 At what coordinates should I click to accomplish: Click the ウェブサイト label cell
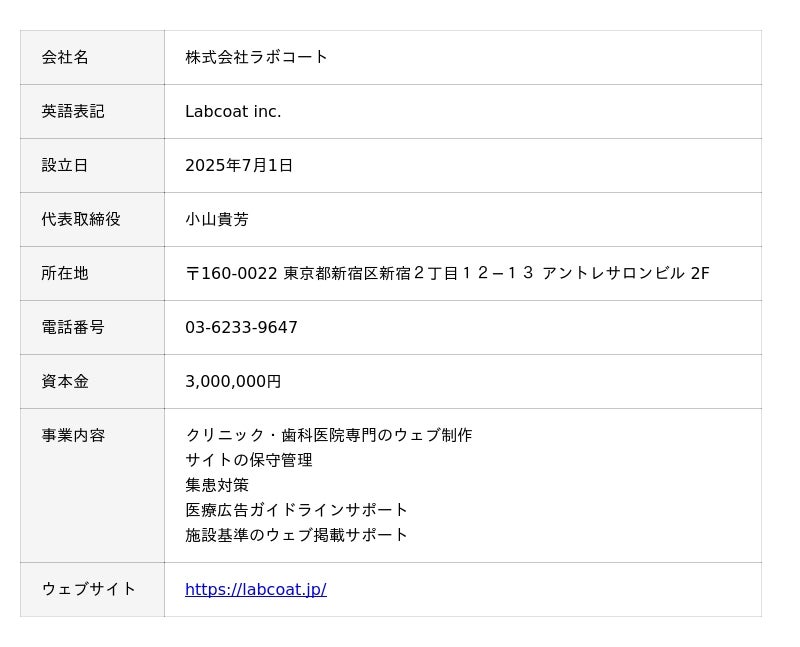[92, 589]
